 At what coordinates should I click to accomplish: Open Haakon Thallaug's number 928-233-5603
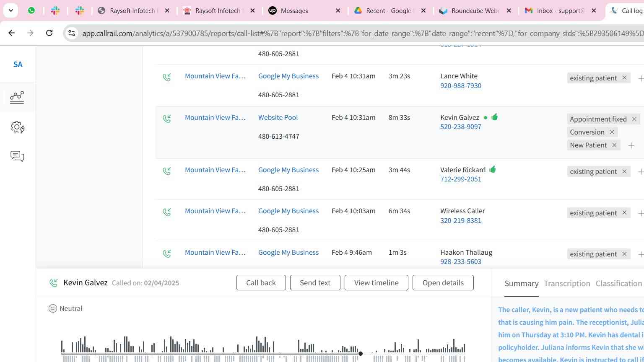tap(461, 261)
